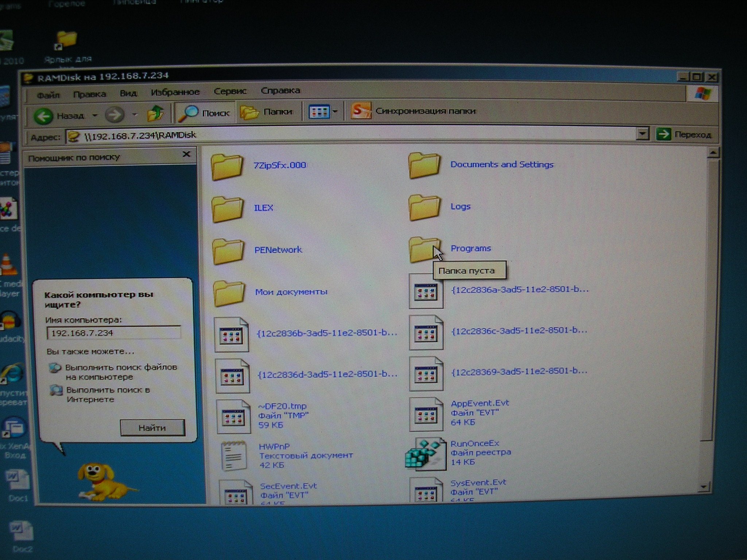Select the HWPnP text document icon
The height and width of the screenshot is (560, 747).
(x=233, y=456)
